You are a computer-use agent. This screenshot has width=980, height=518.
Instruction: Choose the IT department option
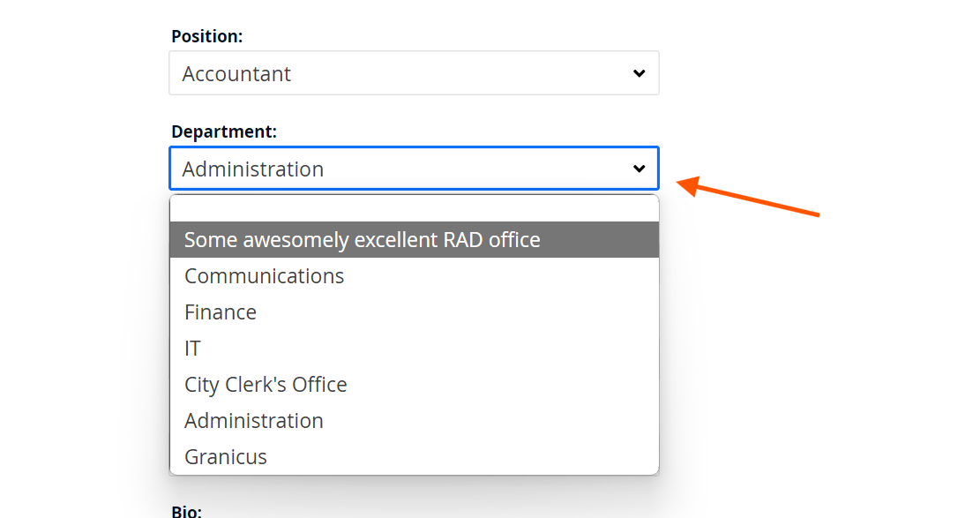415,349
